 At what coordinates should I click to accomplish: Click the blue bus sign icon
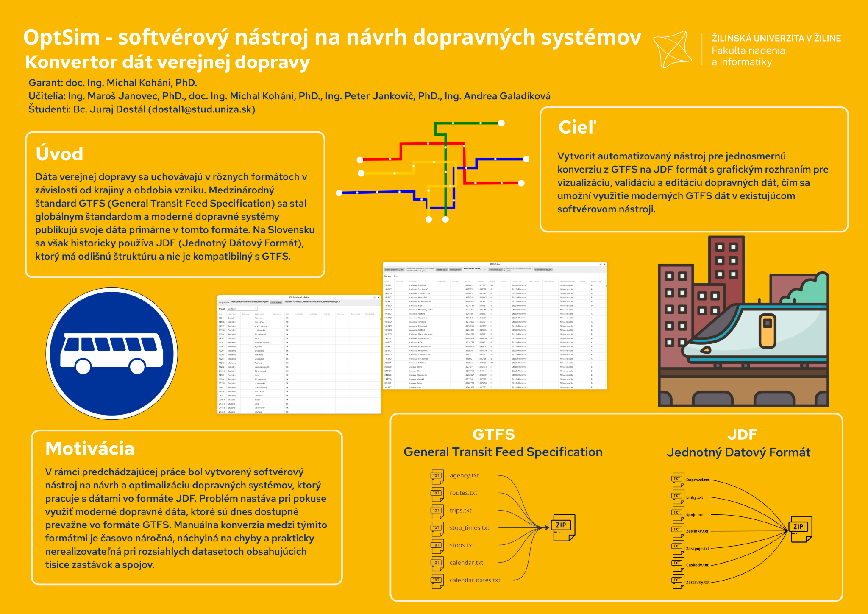point(112,354)
